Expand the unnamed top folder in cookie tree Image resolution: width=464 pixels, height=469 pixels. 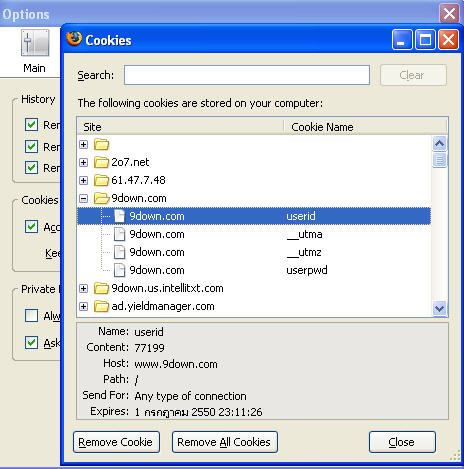(x=84, y=145)
